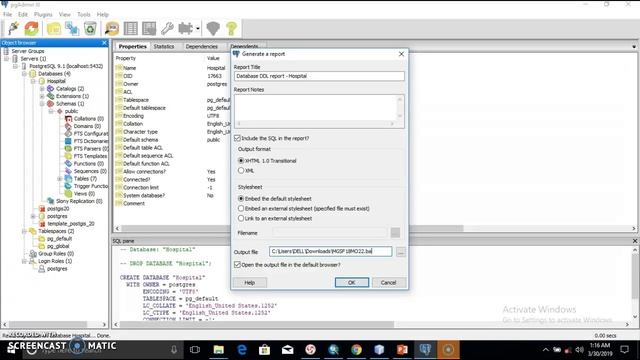Select Slony Replication (0) node
The height and width of the screenshot is (360, 640).
[x=79, y=201]
